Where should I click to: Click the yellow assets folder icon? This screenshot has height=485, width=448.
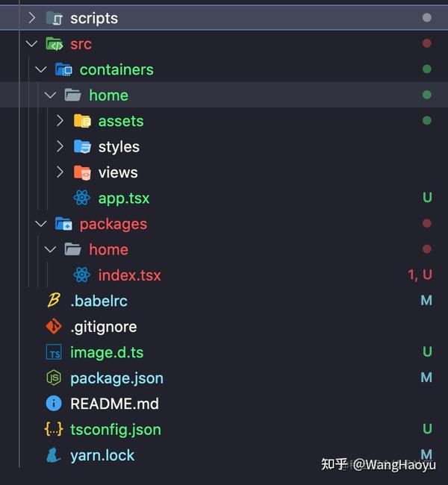[x=82, y=121]
